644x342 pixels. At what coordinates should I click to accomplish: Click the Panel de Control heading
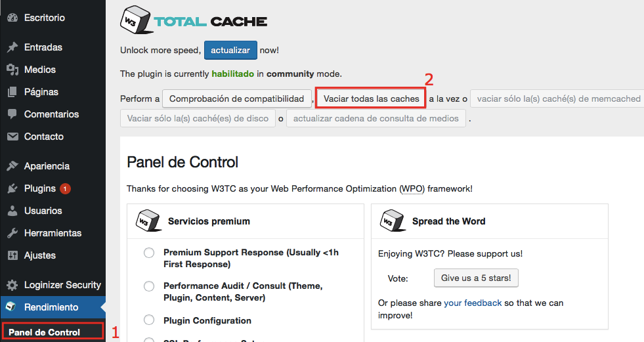click(x=182, y=162)
